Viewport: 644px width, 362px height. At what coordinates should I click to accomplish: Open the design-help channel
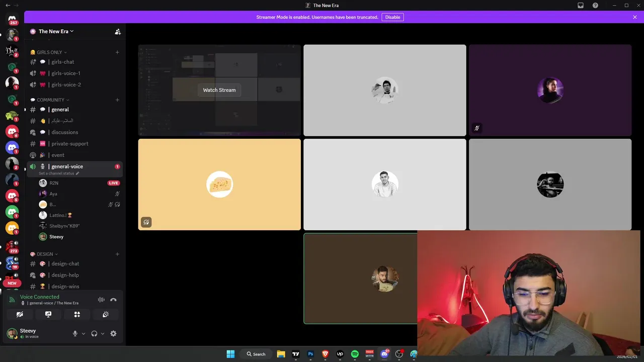(x=74, y=275)
